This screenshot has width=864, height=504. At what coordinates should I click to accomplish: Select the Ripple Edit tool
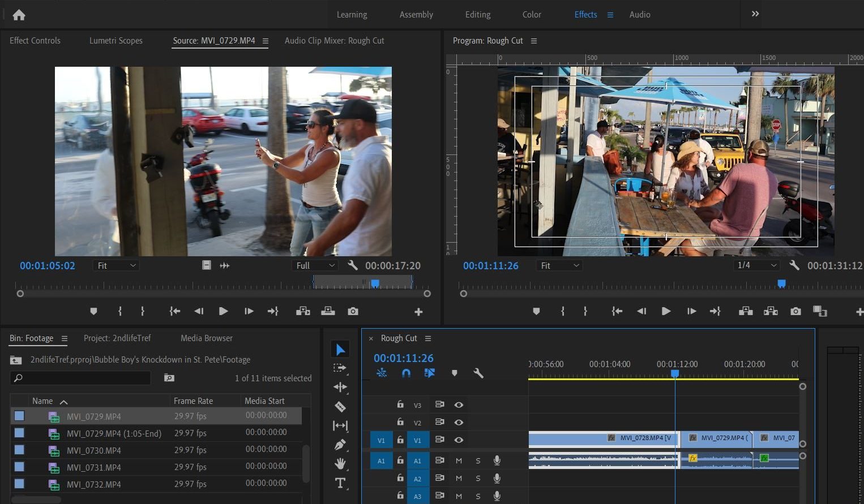pyautogui.click(x=340, y=387)
